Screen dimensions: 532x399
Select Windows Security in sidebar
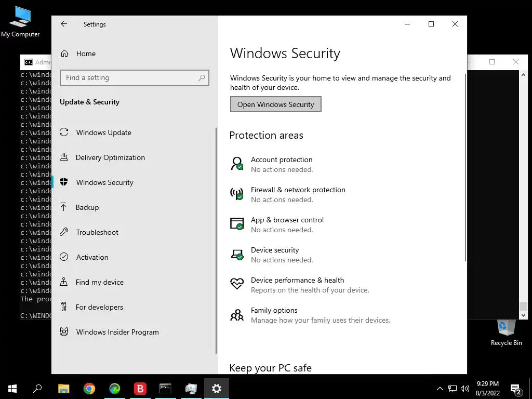[135, 182]
